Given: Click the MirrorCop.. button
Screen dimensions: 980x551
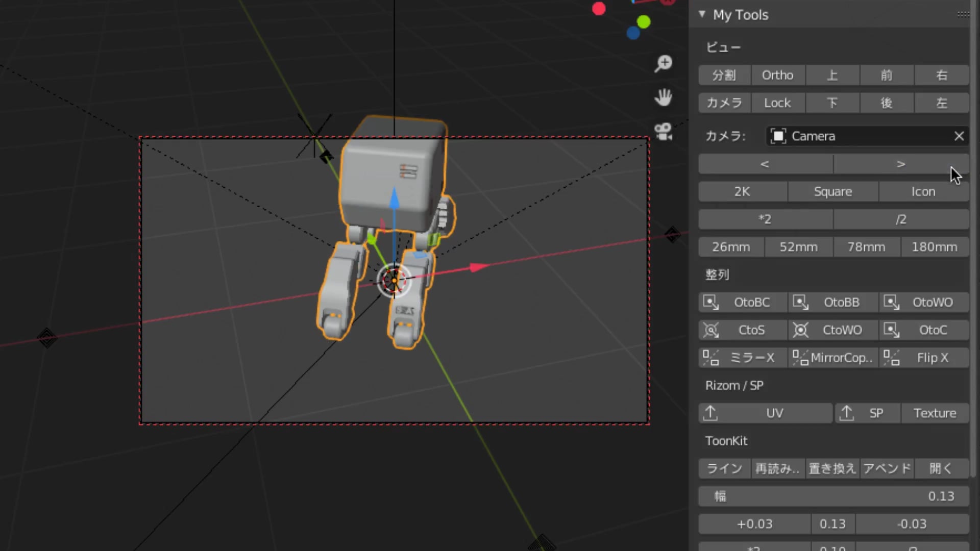Looking at the screenshot, I should pyautogui.click(x=833, y=358).
